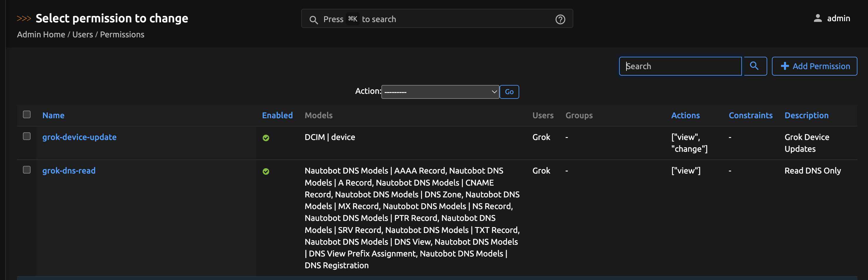Image resolution: width=868 pixels, height=280 pixels.
Task: Click the Groups column header text
Action: 579,115
